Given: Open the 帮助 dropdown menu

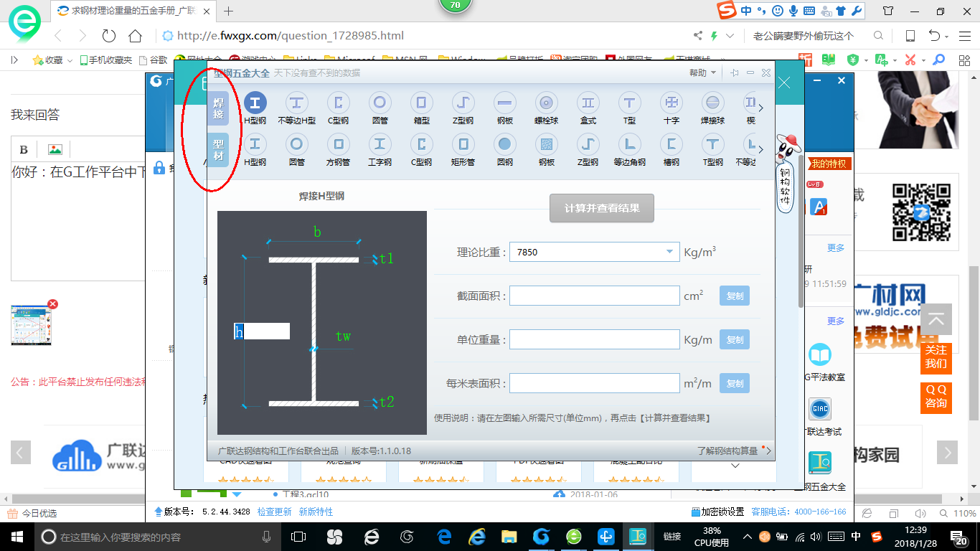Looking at the screenshot, I should tap(702, 72).
